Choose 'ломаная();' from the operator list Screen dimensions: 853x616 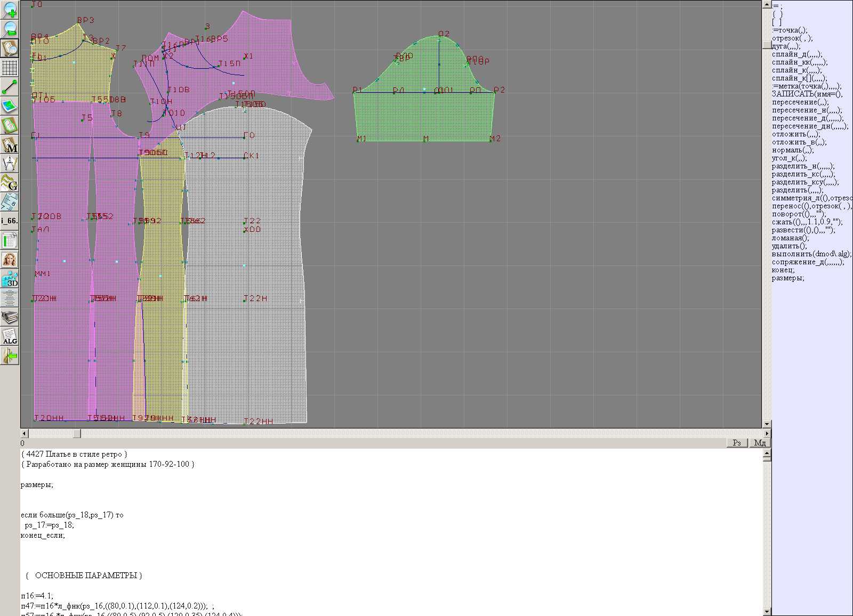click(790, 238)
